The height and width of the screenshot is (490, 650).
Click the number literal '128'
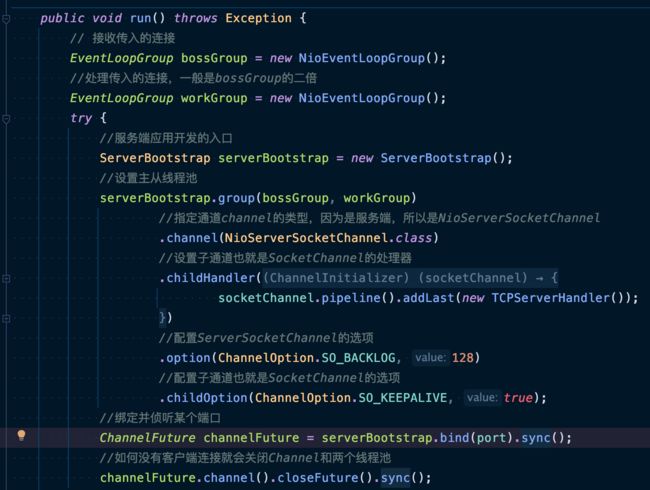pos(463,358)
